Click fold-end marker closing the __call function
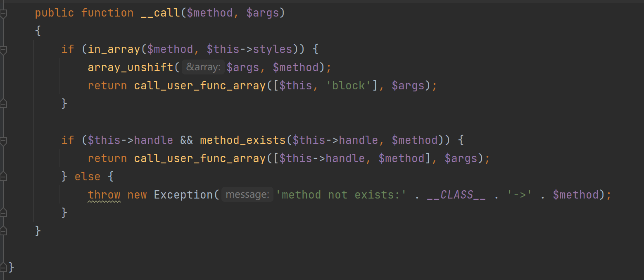The image size is (644, 280). [x=3, y=231]
